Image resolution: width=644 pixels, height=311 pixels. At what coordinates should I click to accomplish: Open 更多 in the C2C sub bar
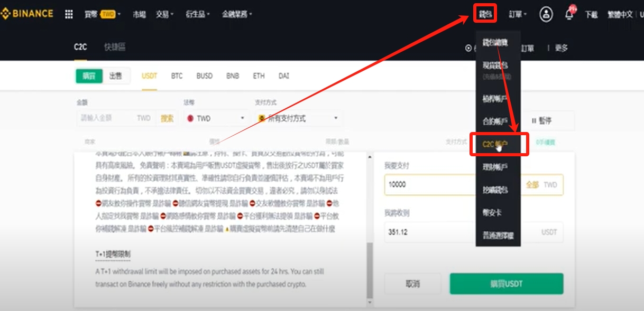(561, 48)
